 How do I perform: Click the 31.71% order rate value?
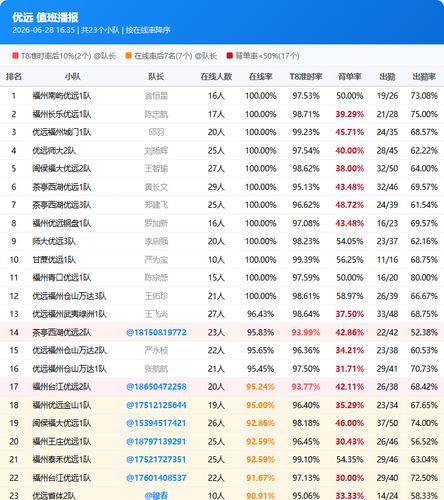[349, 369]
